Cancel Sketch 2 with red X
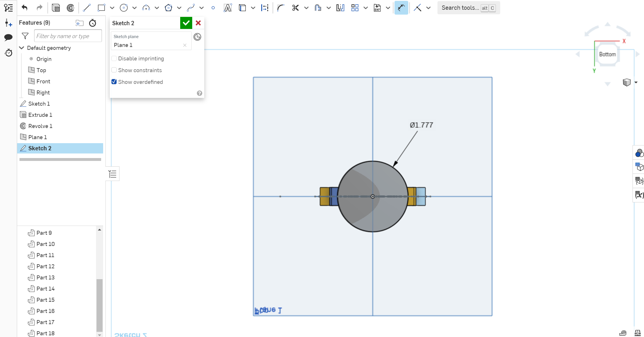 click(198, 23)
